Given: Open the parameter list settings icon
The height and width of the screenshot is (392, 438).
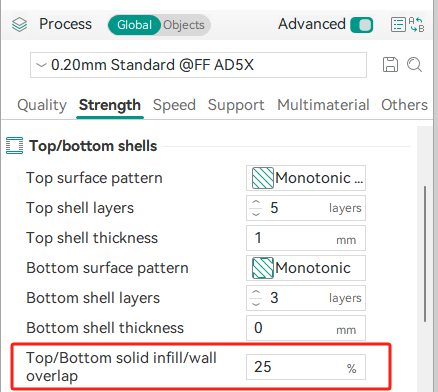Looking at the screenshot, I should point(398,25).
